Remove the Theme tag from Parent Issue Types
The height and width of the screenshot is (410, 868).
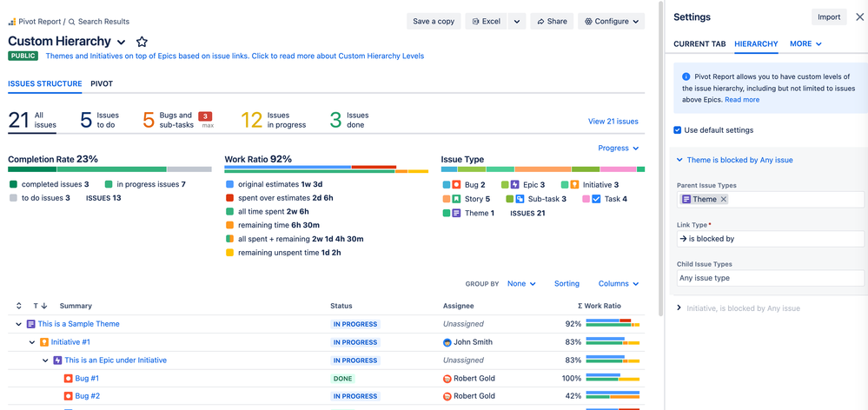tap(723, 199)
